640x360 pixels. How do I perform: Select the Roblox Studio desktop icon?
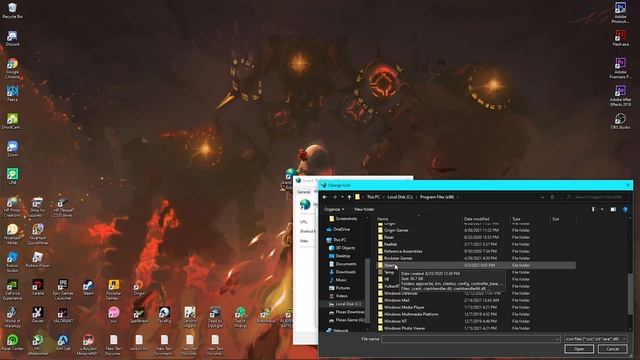coord(12,262)
